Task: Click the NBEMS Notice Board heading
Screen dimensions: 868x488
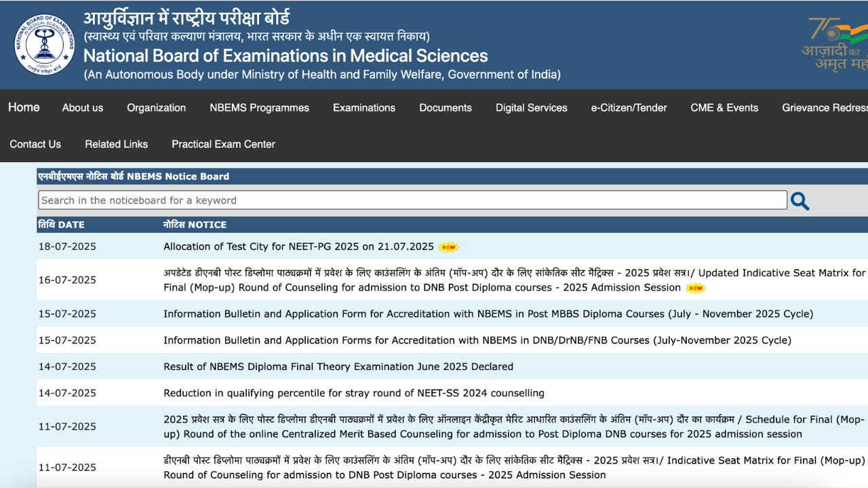Action: coord(134,176)
